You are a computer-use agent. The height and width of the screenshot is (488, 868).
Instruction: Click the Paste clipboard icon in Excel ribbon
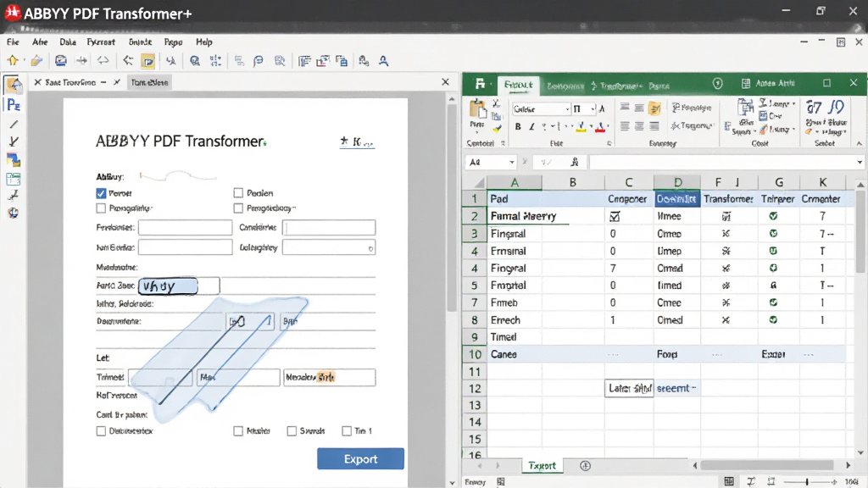click(x=477, y=109)
